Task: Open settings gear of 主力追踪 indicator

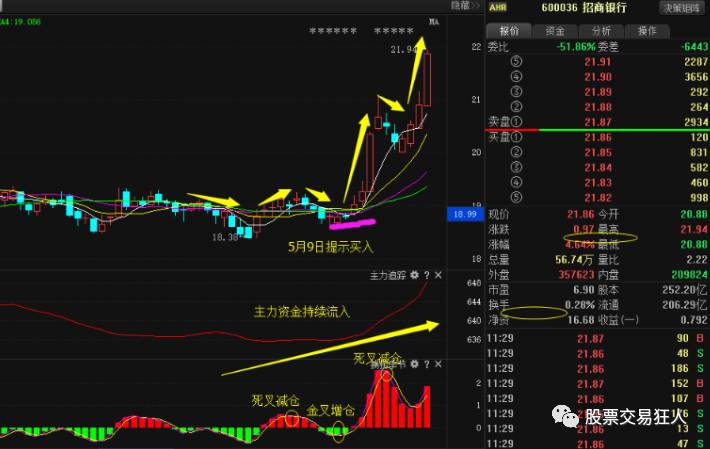Action: 413,274
